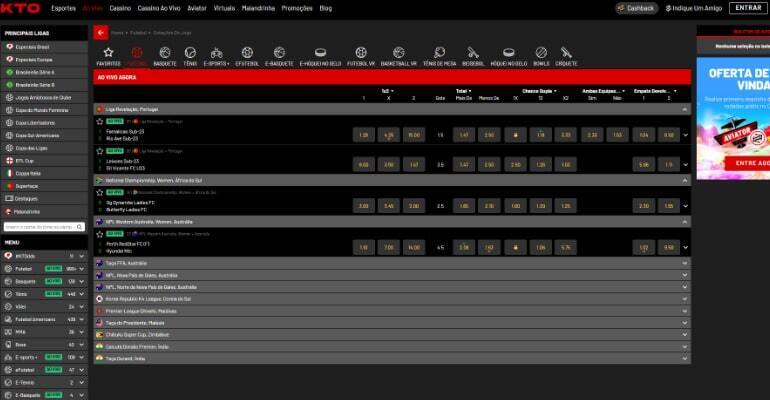Collapse the Liga Revelação, Portugal section
This screenshot has height=400, width=770.
[x=685, y=109]
